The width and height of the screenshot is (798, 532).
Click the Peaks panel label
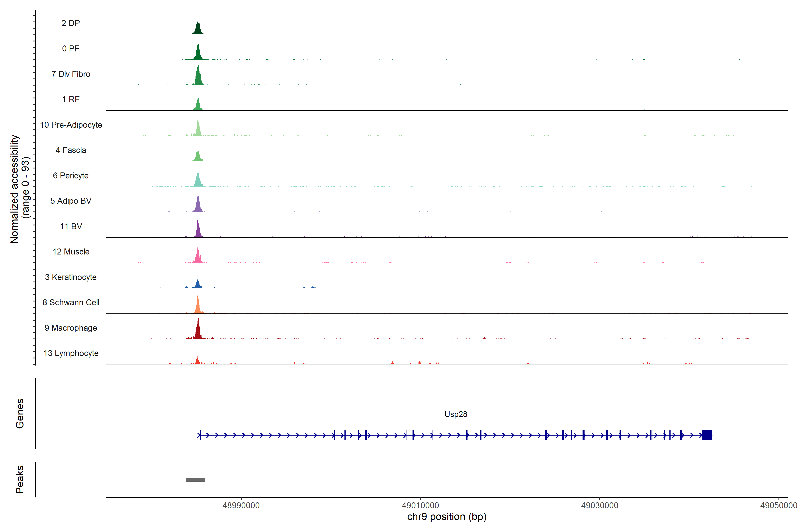pyautogui.click(x=20, y=479)
